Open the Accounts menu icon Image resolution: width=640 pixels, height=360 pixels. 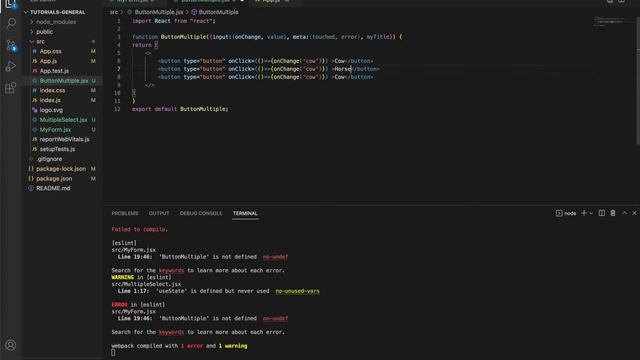coord(11,345)
